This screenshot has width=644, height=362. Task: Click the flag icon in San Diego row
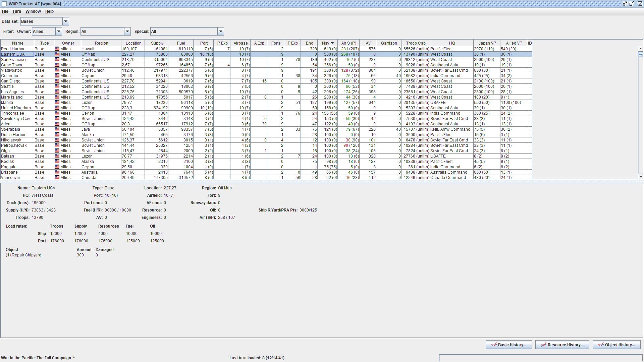coord(57,81)
